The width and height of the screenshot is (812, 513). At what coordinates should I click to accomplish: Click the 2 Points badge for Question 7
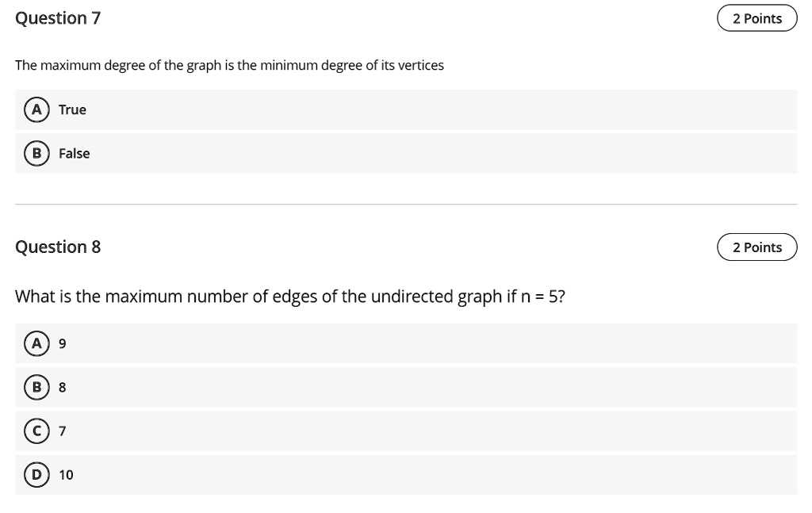[x=756, y=17]
